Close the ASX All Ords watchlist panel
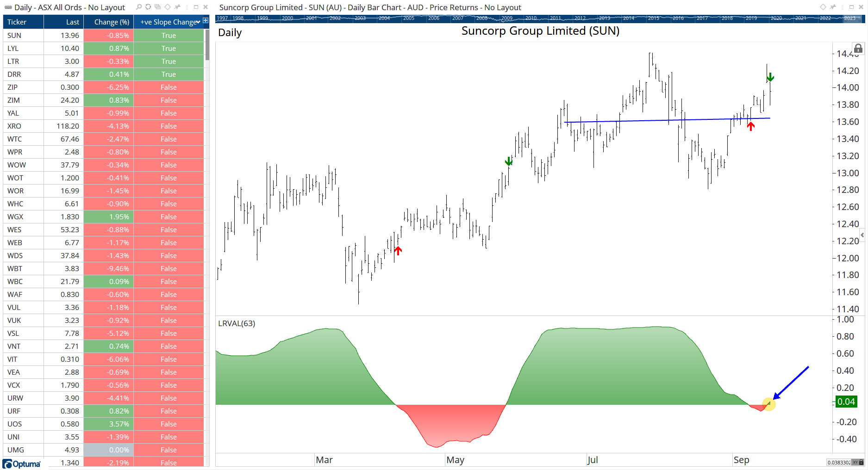Screen dimensions: 868x470 (x=206, y=7)
